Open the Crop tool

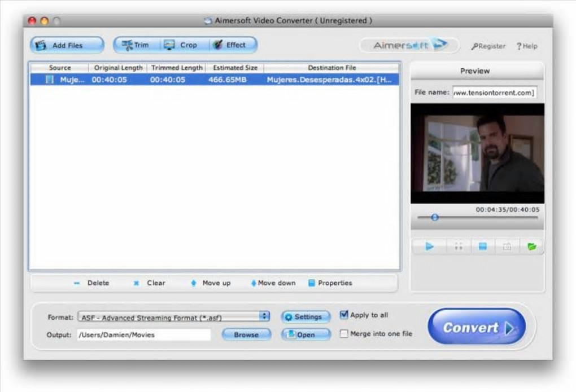(x=181, y=45)
